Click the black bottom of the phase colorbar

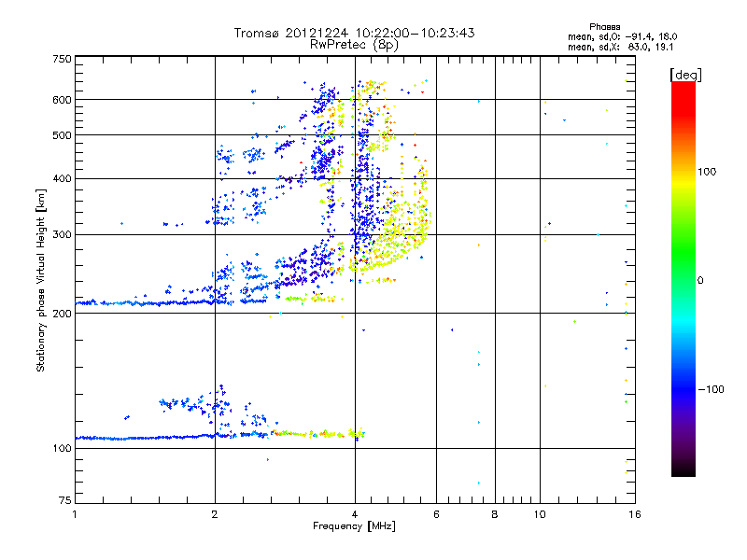(x=684, y=469)
